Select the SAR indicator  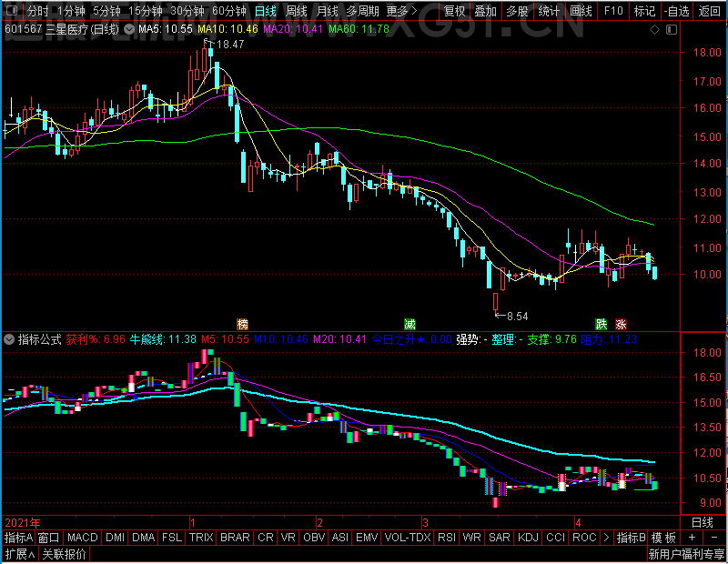point(500,537)
